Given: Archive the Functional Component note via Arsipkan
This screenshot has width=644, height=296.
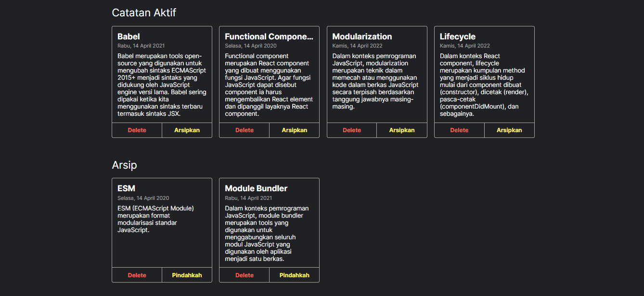Looking at the screenshot, I should click(294, 130).
